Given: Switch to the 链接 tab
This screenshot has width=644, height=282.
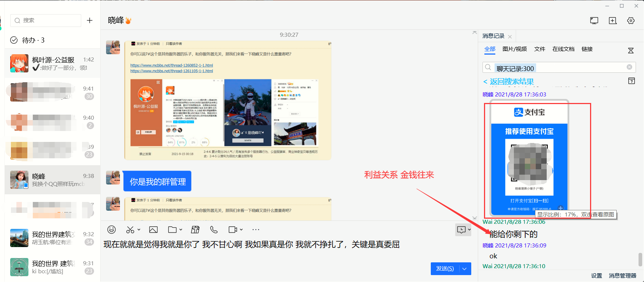Looking at the screenshot, I should point(587,49).
